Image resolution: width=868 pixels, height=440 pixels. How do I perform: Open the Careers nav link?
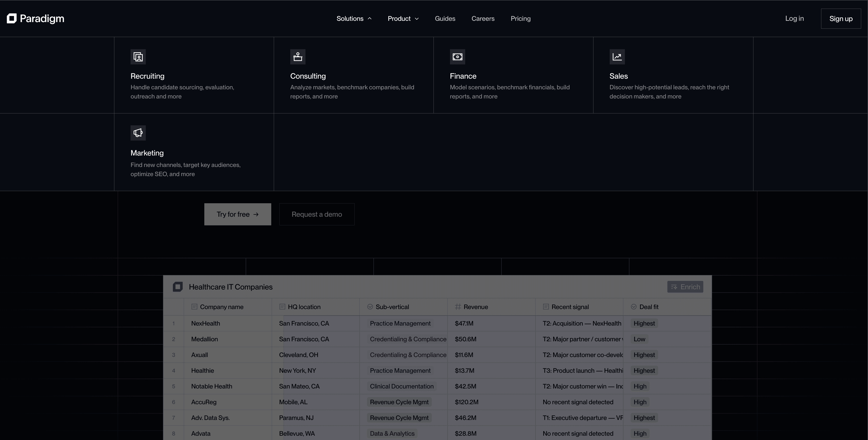(x=482, y=19)
